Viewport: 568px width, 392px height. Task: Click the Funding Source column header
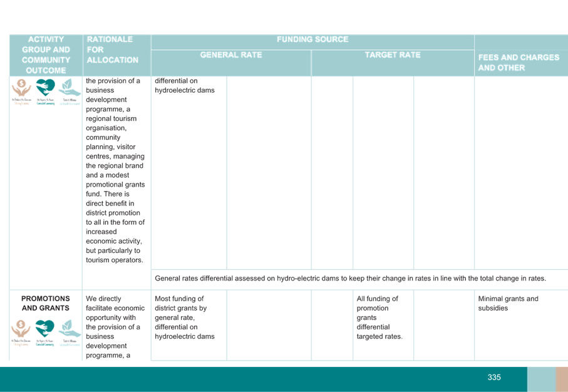[x=312, y=39]
